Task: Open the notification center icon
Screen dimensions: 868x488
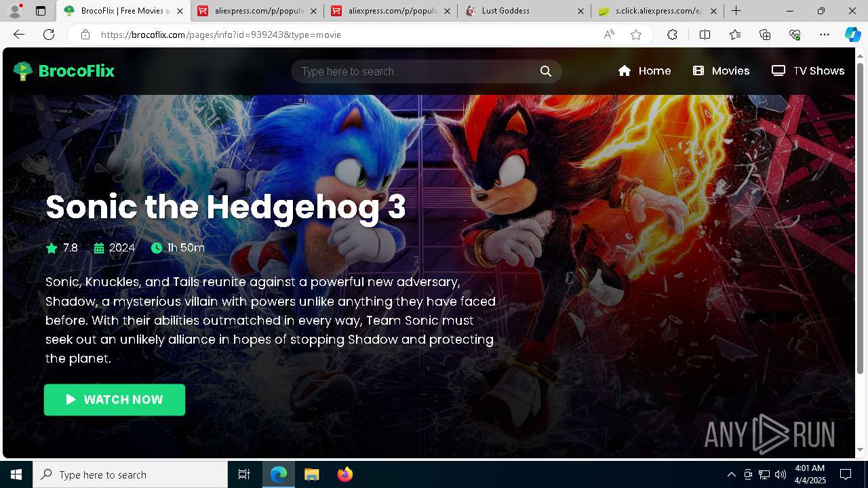Action: (x=846, y=474)
